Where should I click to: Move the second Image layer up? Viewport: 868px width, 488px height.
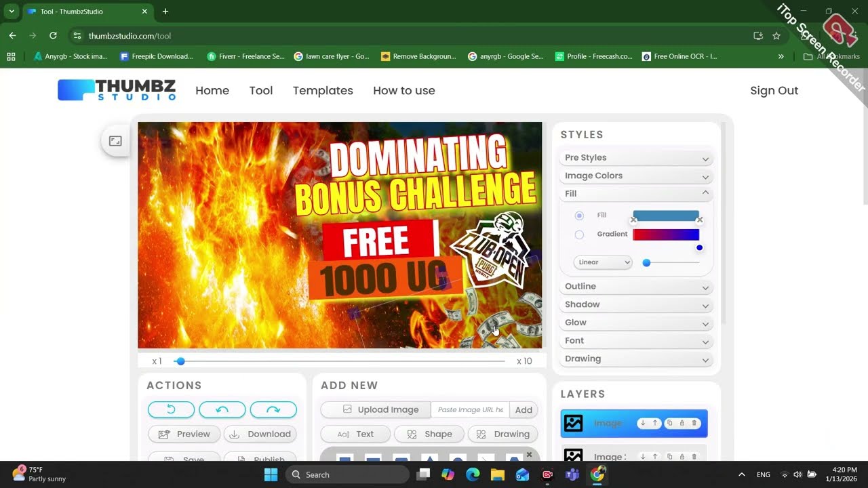pos(655,457)
